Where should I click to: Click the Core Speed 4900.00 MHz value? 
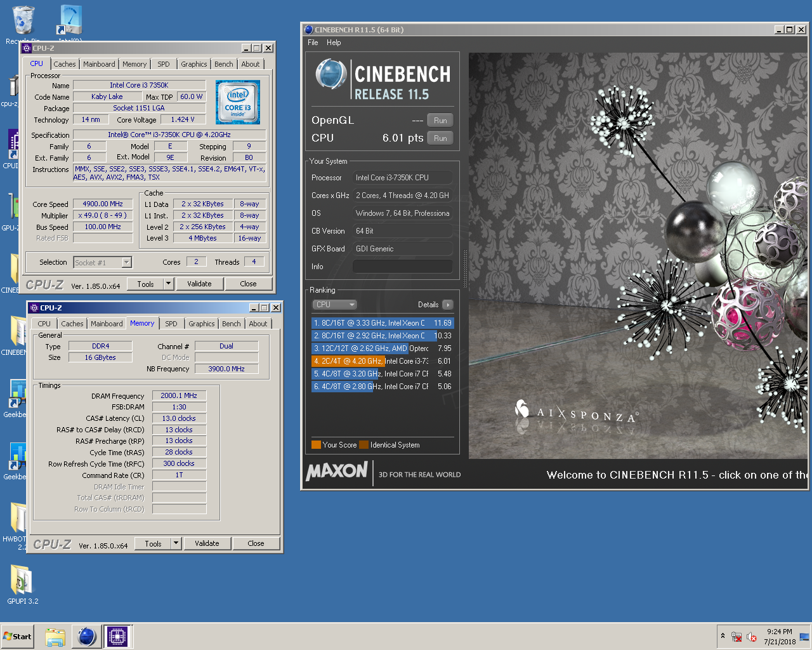click(x=103, y=204)
